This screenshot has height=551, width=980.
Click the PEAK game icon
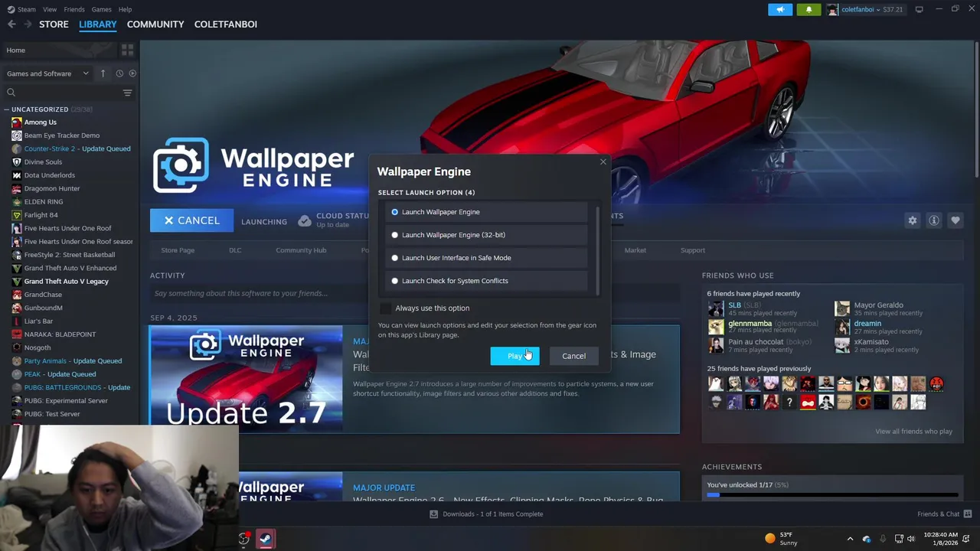(x=17, y=374)
